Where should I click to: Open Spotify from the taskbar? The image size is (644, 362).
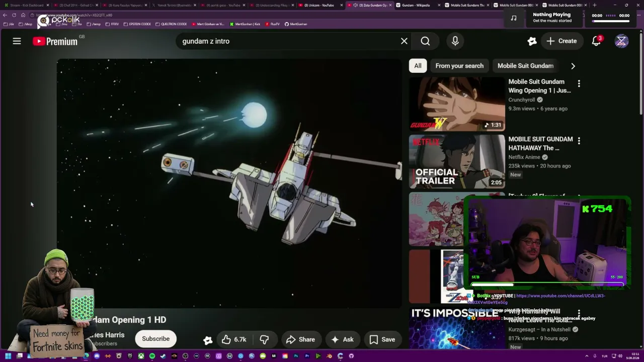152,356
